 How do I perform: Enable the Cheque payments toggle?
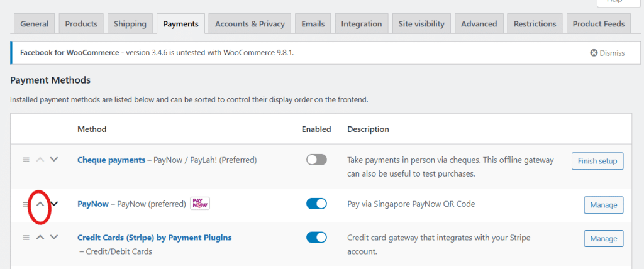[x=316, y=160]
